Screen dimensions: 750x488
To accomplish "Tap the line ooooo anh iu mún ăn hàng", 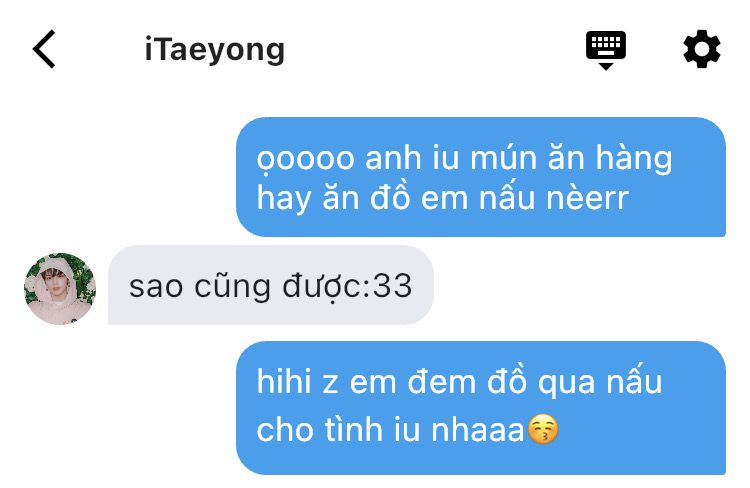I will [x=464, y=159].
